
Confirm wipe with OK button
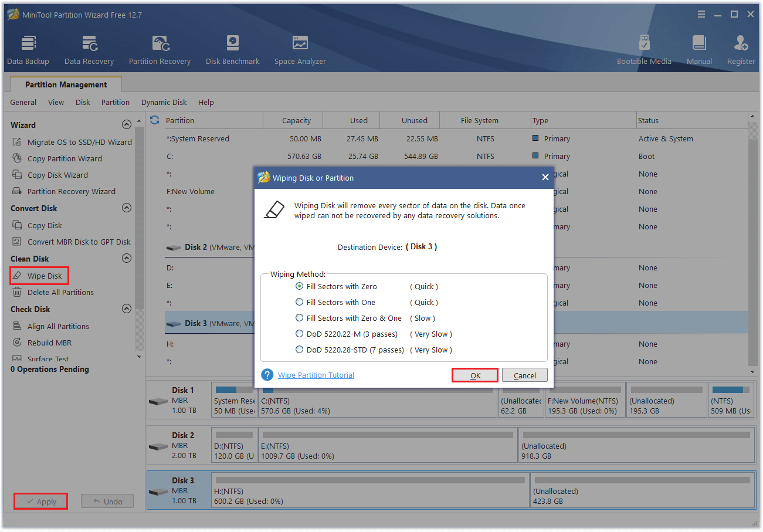click(x=475, y=375)
